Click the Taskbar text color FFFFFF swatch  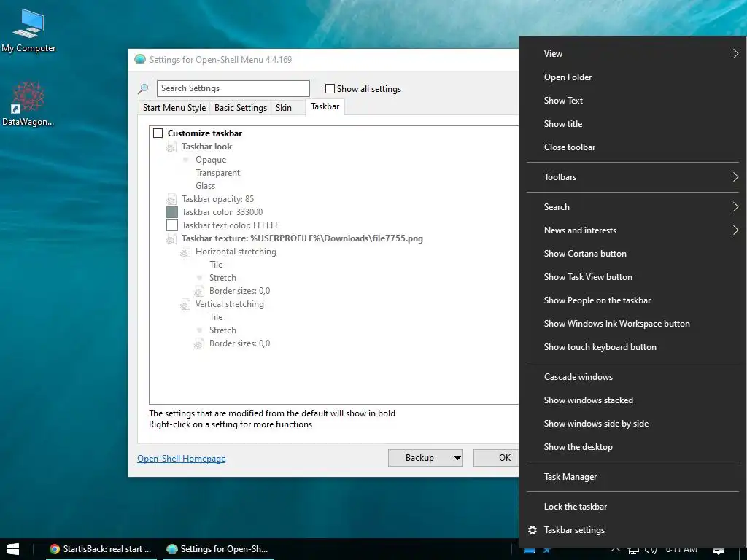tap(172, 225)
